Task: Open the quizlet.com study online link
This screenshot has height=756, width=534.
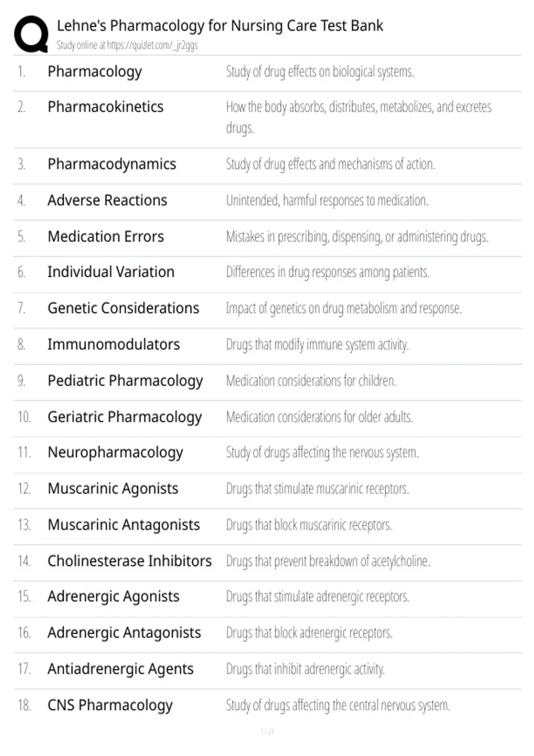Action: click(x=127, y=45)
